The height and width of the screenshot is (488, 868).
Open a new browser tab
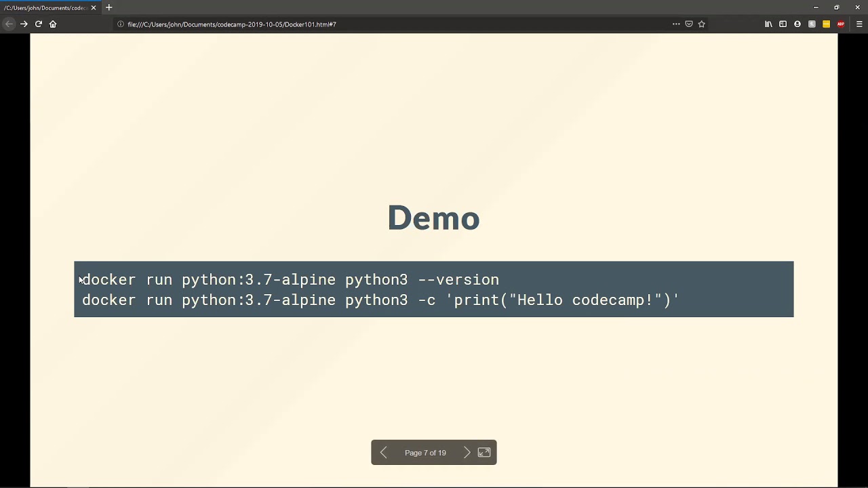pyautogui.click(x=108, y=7)
